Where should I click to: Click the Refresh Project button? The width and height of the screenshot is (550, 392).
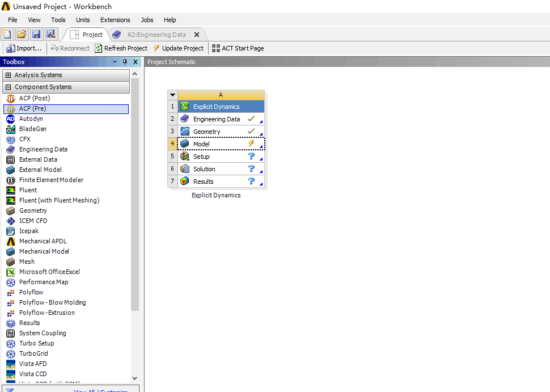[x=121, y=48]
